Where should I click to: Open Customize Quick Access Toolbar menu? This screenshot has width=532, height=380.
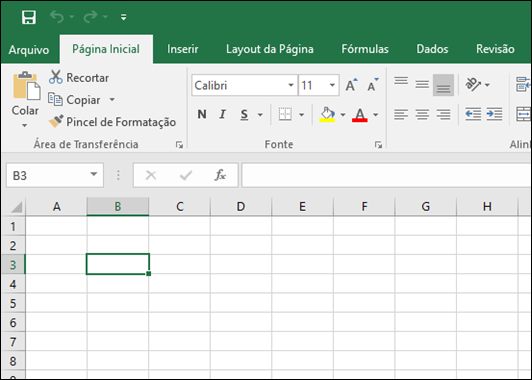[x=124, y=17]
